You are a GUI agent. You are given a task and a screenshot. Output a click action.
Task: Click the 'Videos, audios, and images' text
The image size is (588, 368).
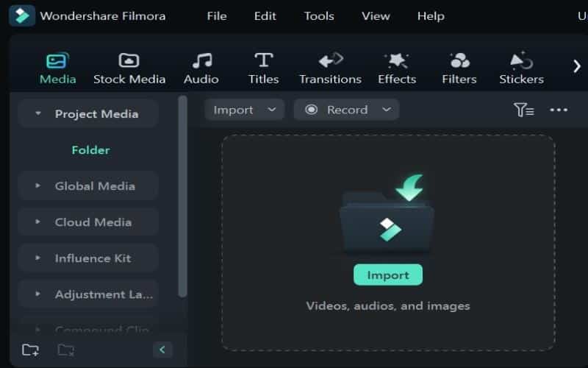388,305
